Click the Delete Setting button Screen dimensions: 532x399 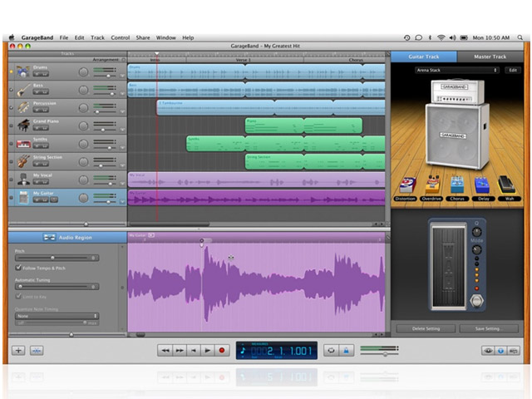pos(426,328)
